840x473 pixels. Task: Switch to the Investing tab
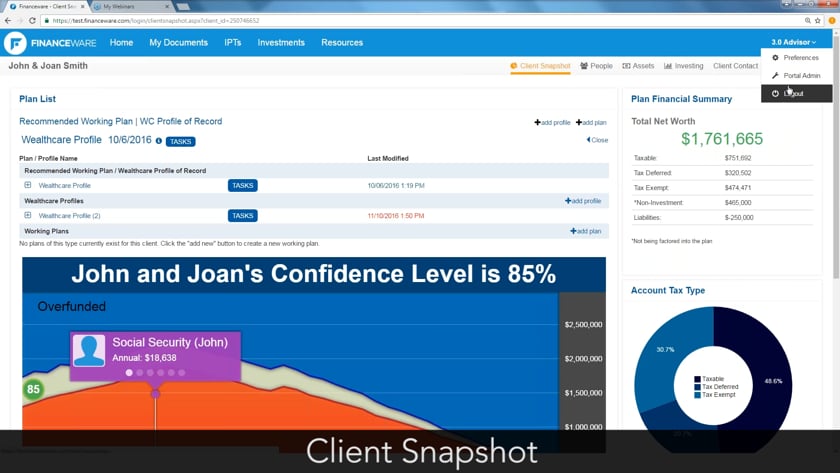[x=684, y=66]
